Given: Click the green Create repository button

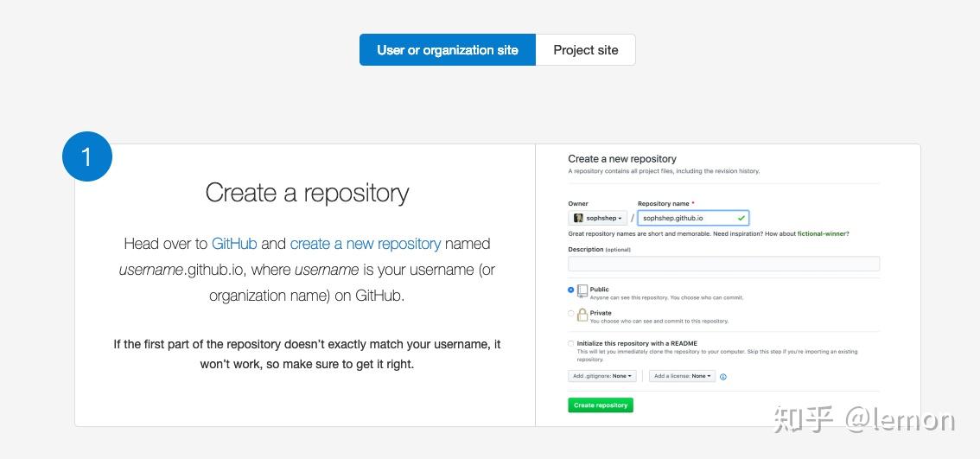Looking at the screenshot, I should click(601, 405).
